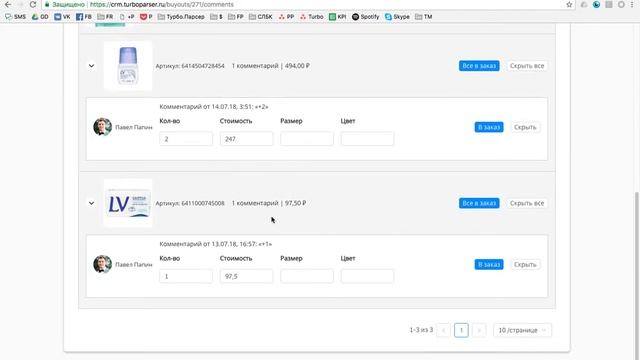Open the Skype bookmark
The image size is (640, 360).
click(x=397, y=17)
